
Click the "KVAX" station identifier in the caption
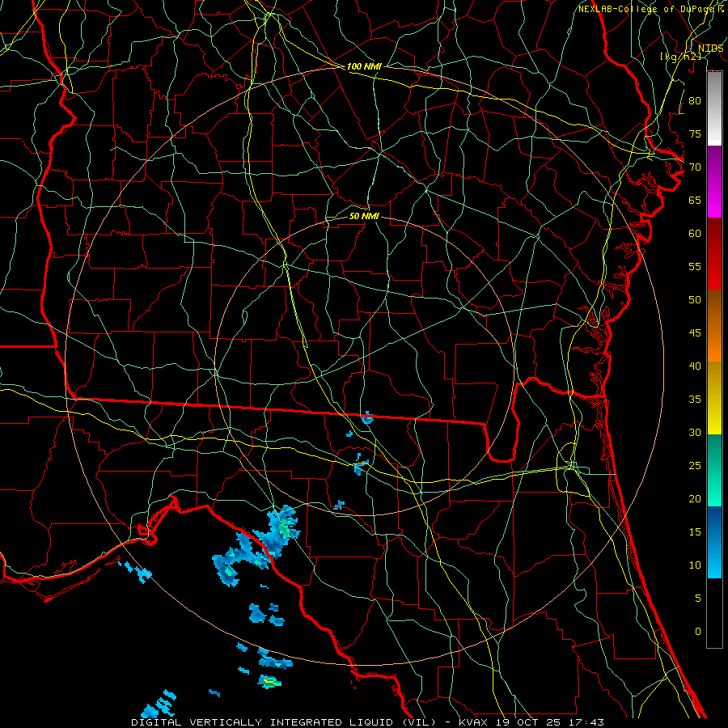click(x=473, y=722)
